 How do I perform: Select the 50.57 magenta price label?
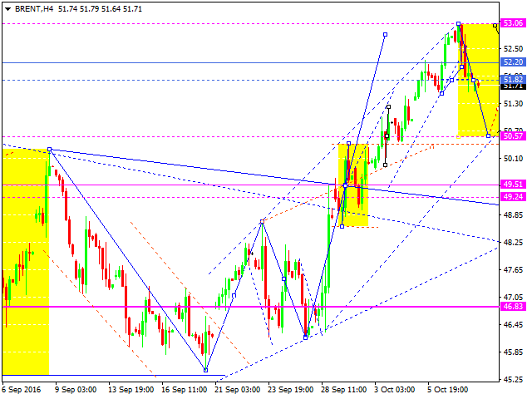tap(514, 136)
